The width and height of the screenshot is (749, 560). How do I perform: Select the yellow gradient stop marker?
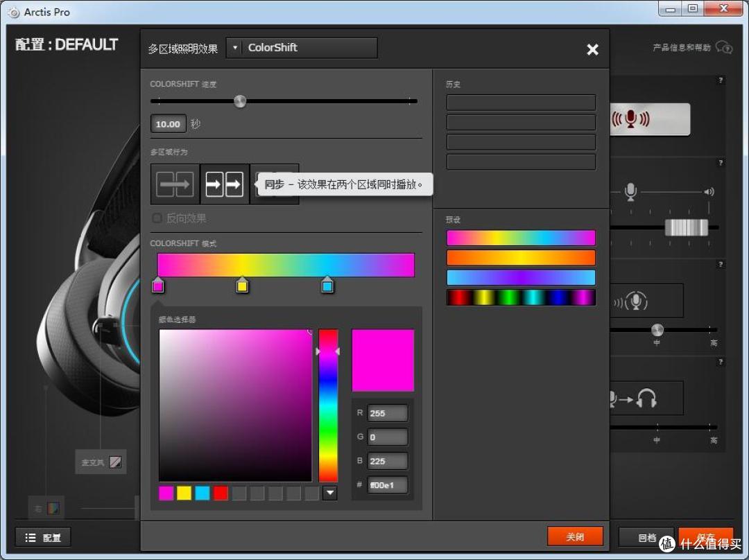(x=242, y=285)
